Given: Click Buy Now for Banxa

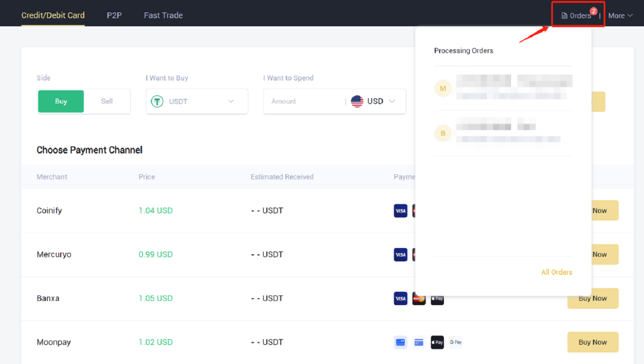Looking at the screenshot, I should click(592, 298).
